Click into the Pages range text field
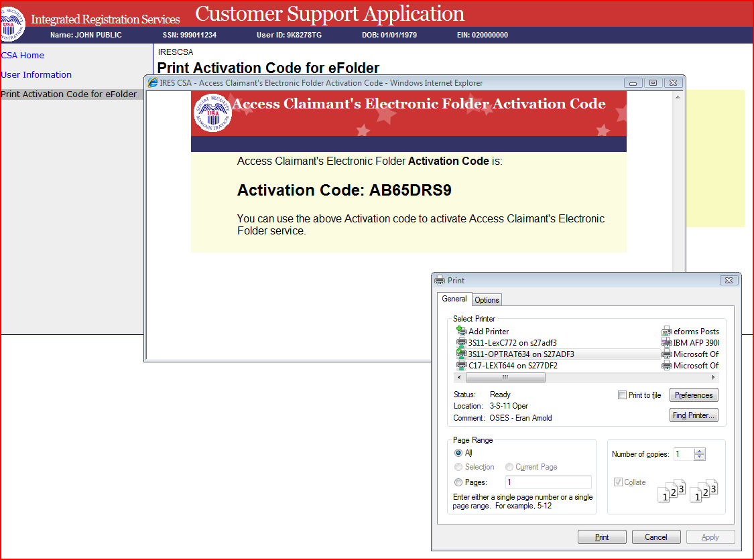754x560 pixels. tap(548, 482)
